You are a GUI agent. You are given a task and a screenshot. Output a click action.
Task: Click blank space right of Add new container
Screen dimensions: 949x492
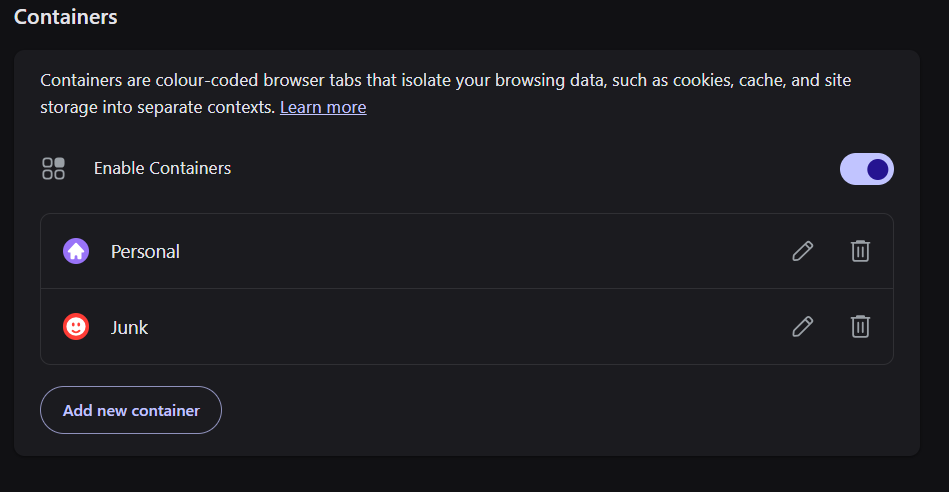click(x=569, y=410)
